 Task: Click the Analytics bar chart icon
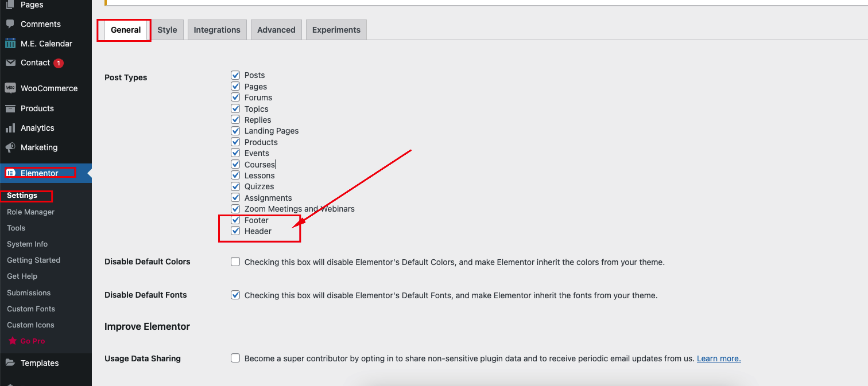(10, 128)
